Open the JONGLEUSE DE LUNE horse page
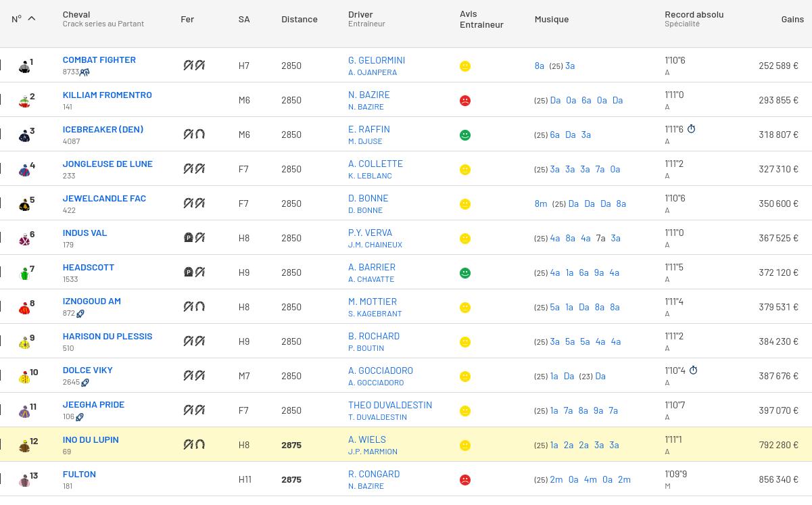 [108, 164]
